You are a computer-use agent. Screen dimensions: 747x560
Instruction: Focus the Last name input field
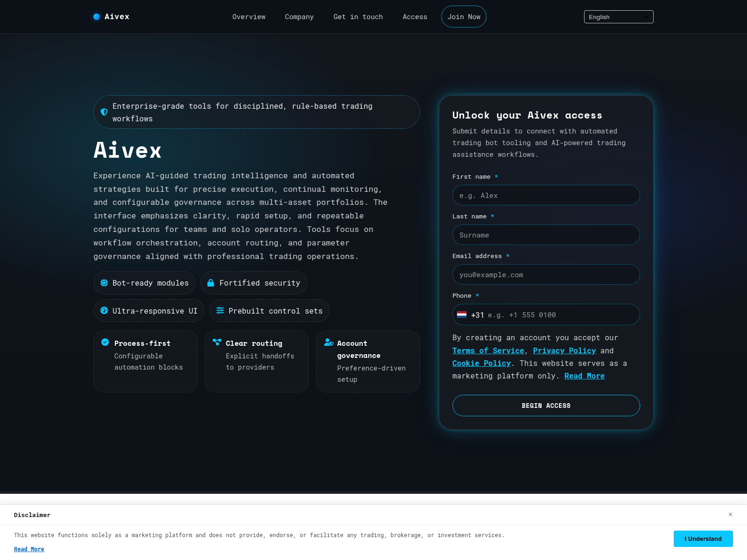546,235
